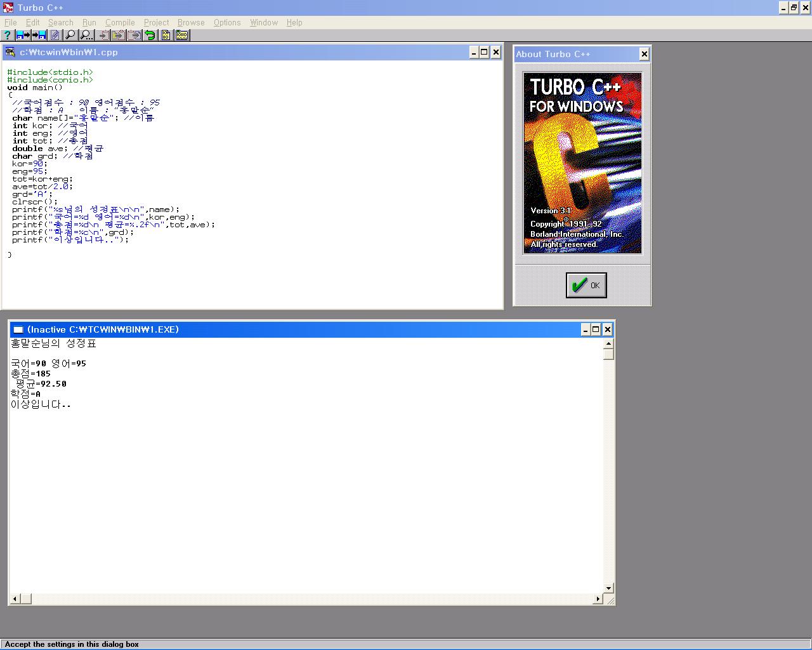812x650 pixels.
Task: Minimize the 1.EXE output window
Action: click(586, 329)
